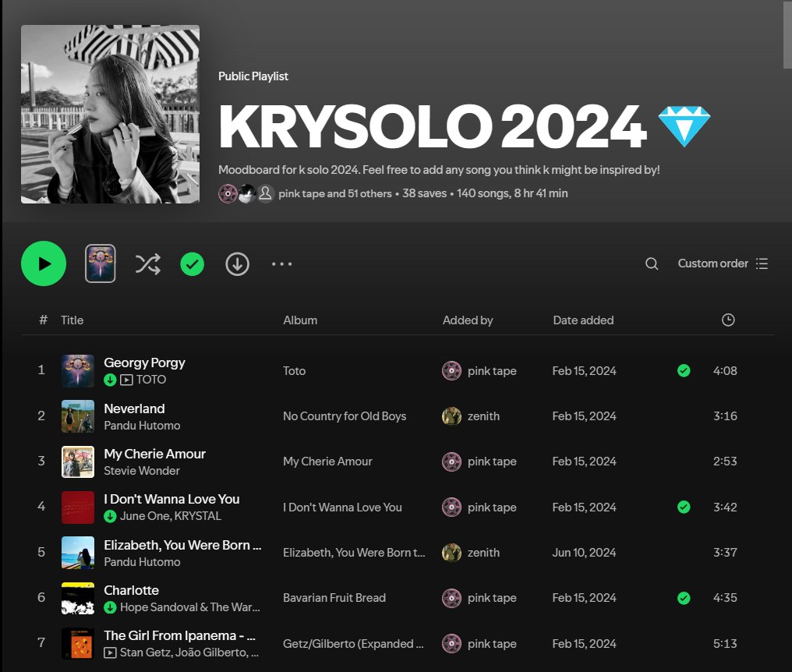Click the Jun 10, 2024 date added
The image size is (792, 672).
[x=584, y=552]
